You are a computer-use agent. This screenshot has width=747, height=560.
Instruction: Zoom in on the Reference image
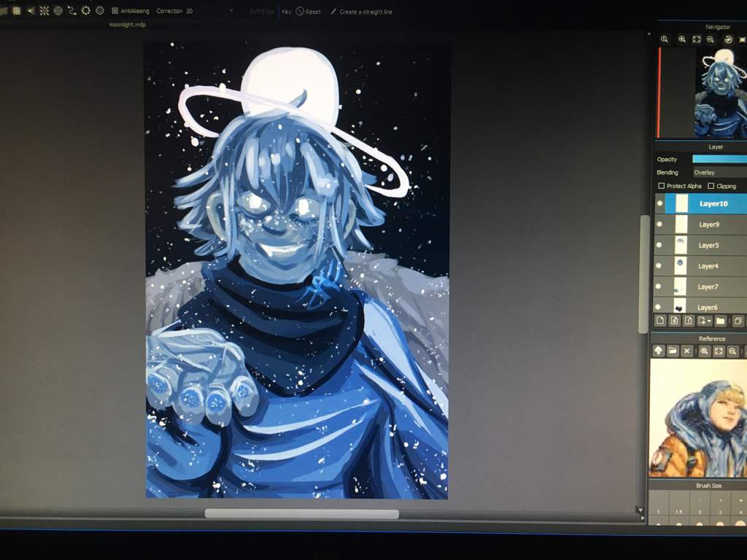[x=704, y=352]
